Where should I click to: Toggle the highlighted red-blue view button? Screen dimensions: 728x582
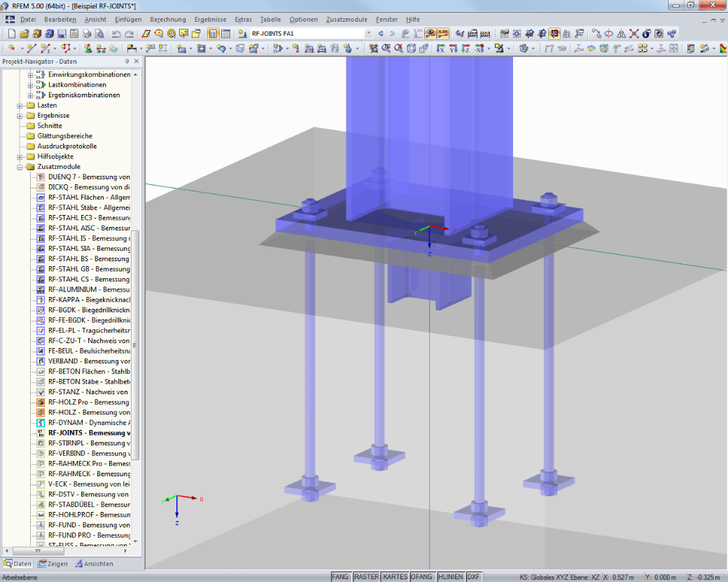[x=554, y=34]
